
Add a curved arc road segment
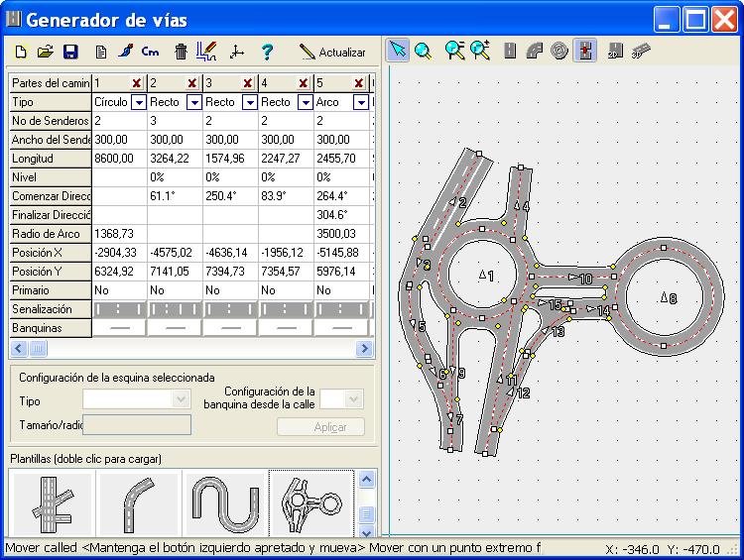535,51
